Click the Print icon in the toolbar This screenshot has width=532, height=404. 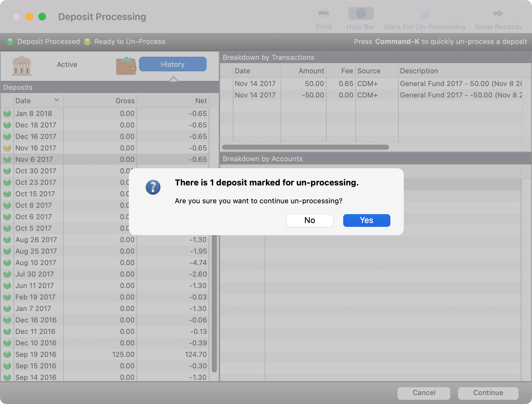(x=323, y=14)
